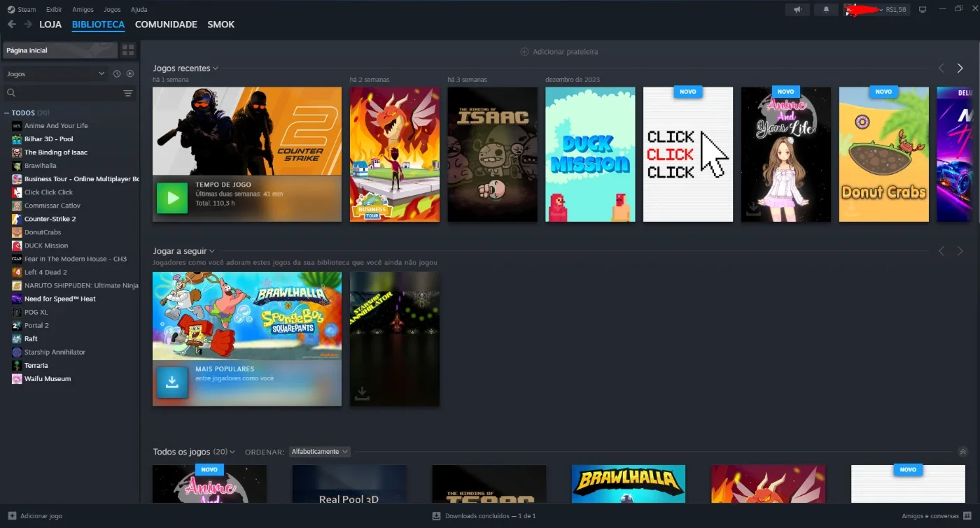Collapse the TODOS game list
Viewport: 980px width, 528px height.
coord(6,113)
